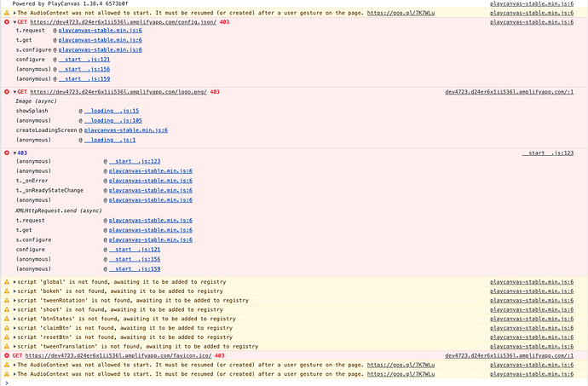
Task: Expand the script 'tweenRotation' warning message
Action: pyautogui.click(x=15, y=300)
